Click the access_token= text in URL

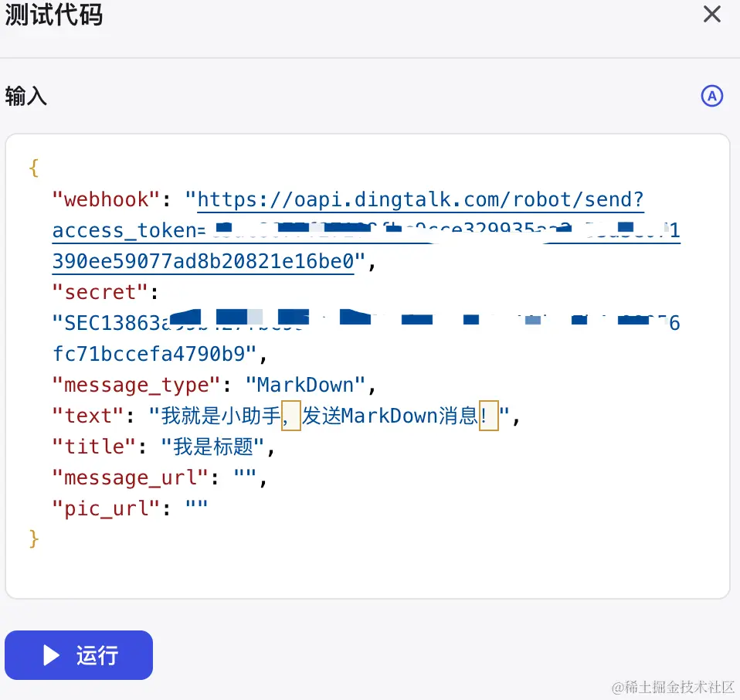129,230
